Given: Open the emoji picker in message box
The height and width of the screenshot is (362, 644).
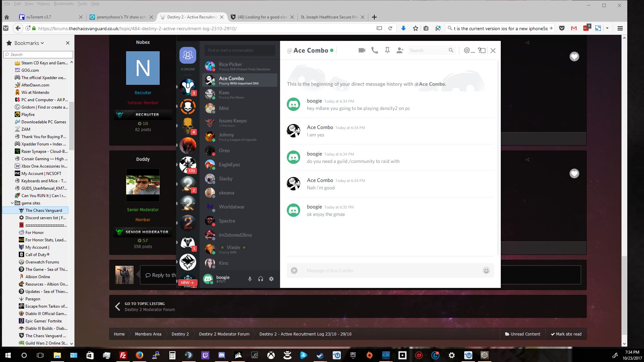Looking at the screenshot, I should 486,270.
